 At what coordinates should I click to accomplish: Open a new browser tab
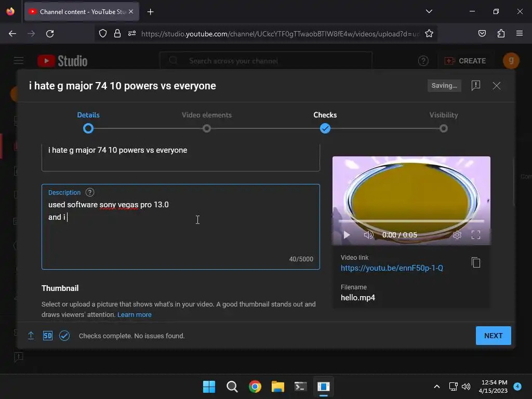150,12
